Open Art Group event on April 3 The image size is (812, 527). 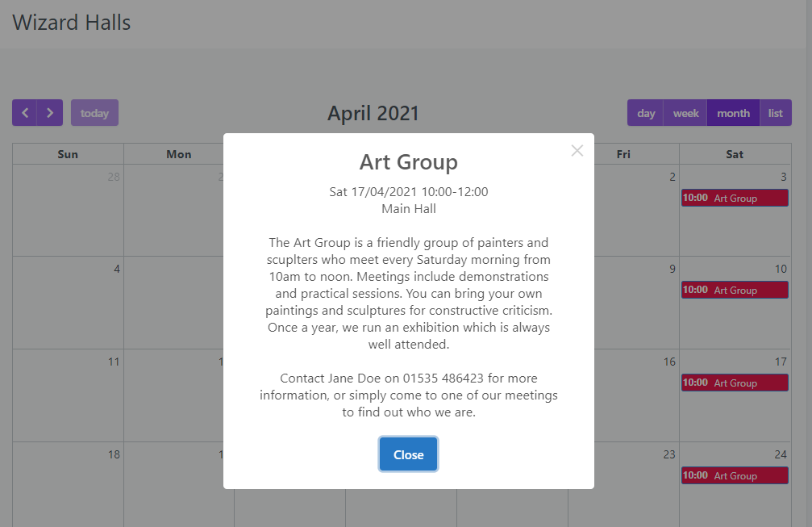(x=735, y=199)
